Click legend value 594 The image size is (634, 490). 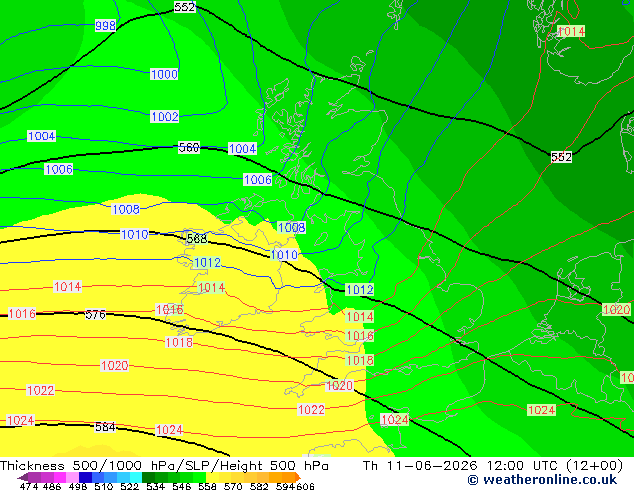[285, 486]
